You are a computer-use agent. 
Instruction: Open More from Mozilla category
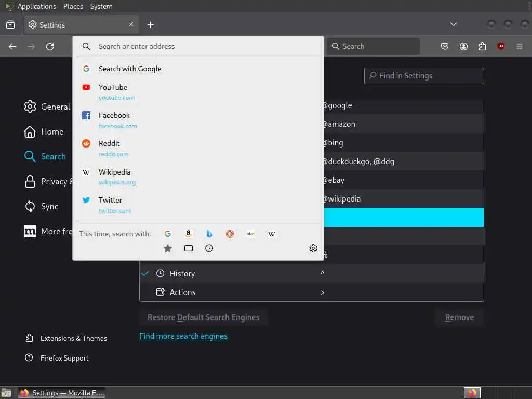(x=48, y=231)
